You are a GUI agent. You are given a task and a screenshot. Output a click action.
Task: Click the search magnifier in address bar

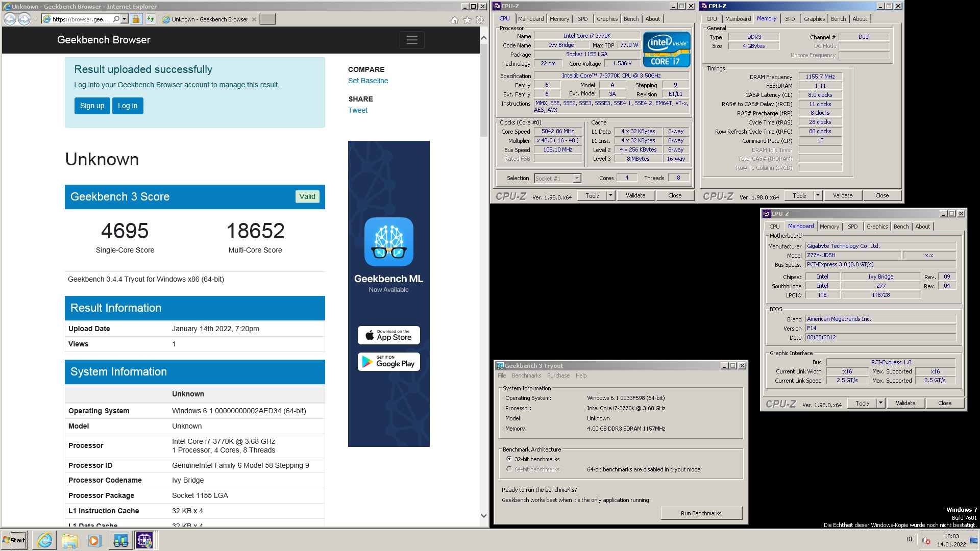click(x=116, y=19)
